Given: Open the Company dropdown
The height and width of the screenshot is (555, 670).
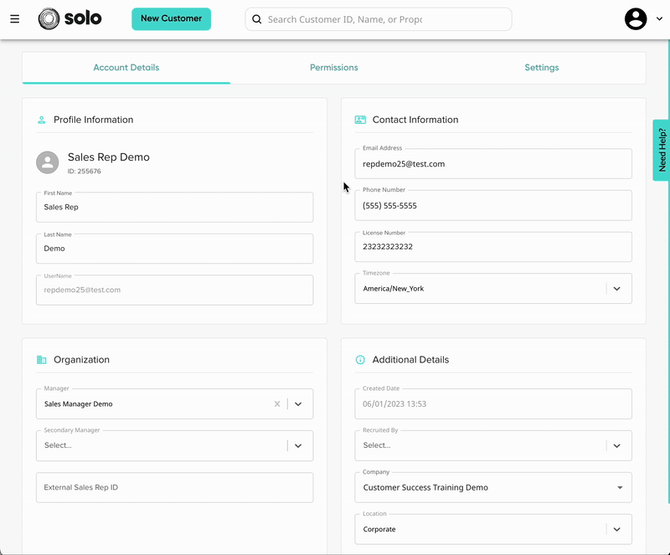Looking at the screenshot, I should click(619, 488).
